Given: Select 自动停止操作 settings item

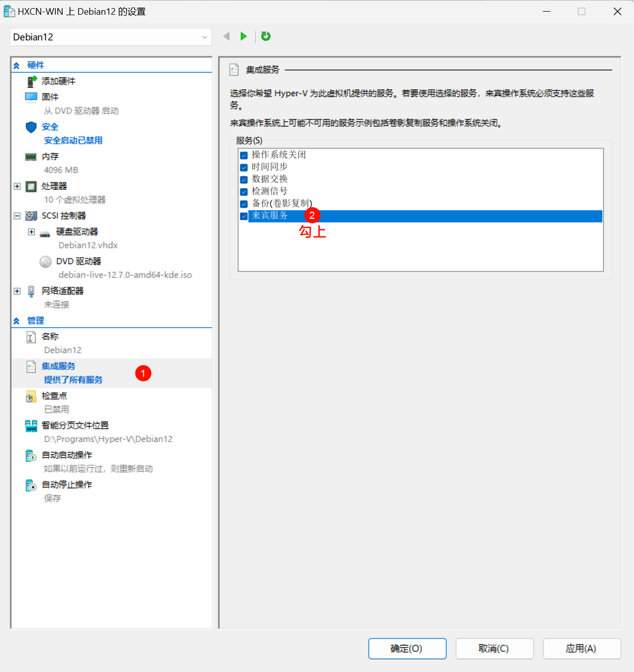Looking at the screenshot, I should tap(67, 485).
